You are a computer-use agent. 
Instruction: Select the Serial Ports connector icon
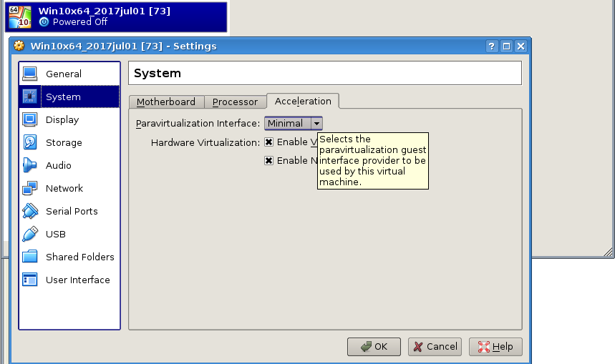point(30,211)
